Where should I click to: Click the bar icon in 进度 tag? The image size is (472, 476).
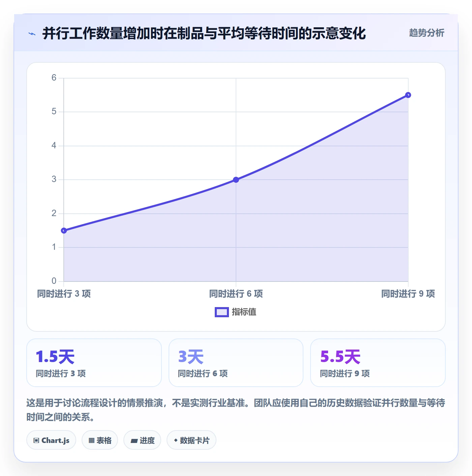[134, 441]
